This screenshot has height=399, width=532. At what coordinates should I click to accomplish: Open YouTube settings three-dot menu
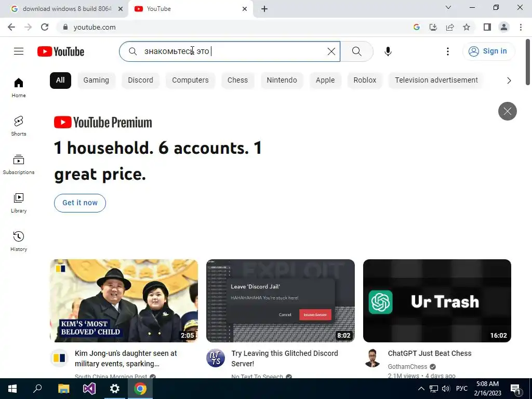[447, 51]
